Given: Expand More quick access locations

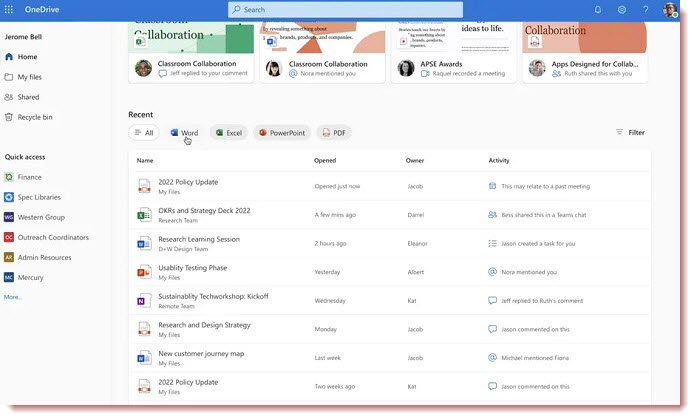Looking at the screenshot, I should (12, 297).
